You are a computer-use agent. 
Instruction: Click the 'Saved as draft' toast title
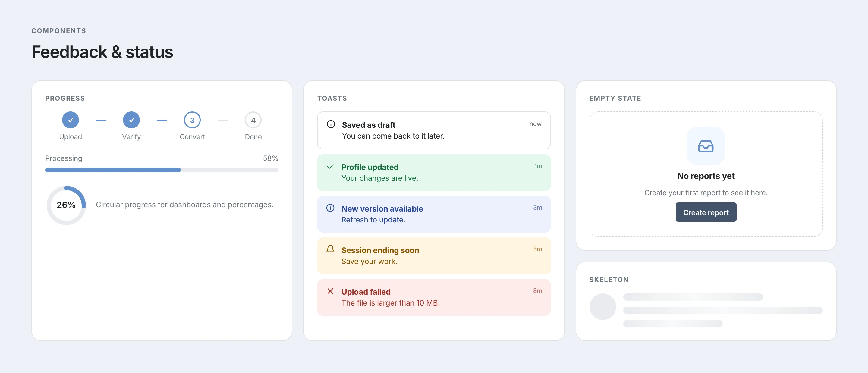click(368, 125)
